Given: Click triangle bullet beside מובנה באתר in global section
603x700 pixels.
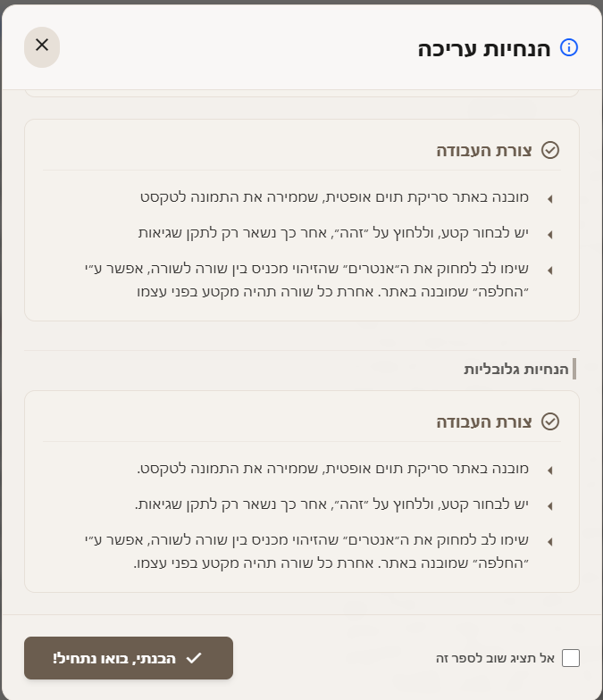Looking at the screenshot, I should (x=549, y=470).
